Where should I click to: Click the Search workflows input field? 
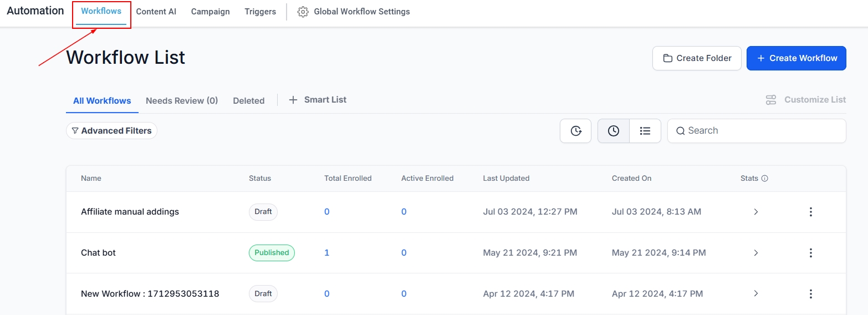tap(762, 131)
